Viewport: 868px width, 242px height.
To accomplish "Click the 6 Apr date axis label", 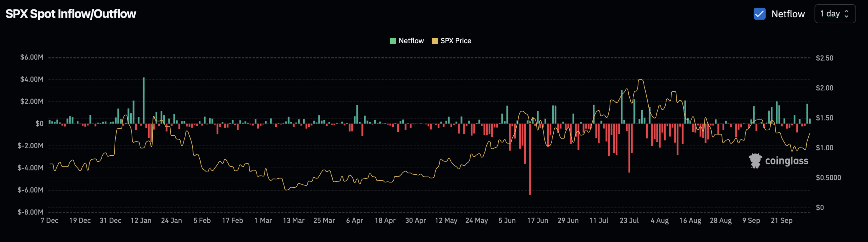I will pos(354,221).
